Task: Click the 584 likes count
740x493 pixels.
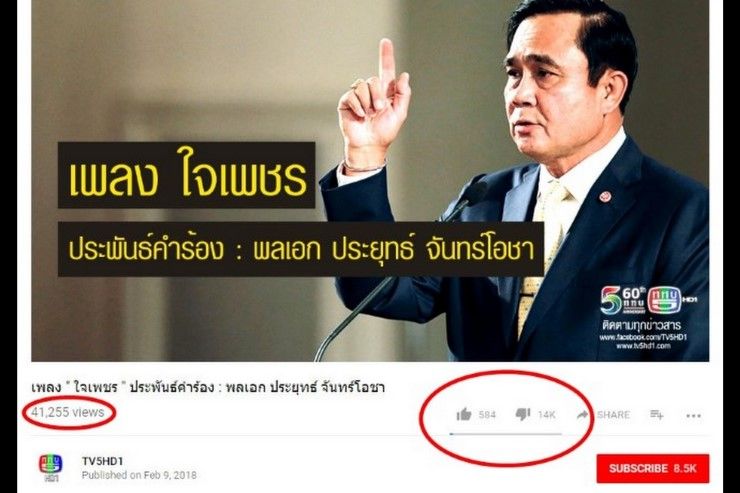Action: [x=487, y=415]
